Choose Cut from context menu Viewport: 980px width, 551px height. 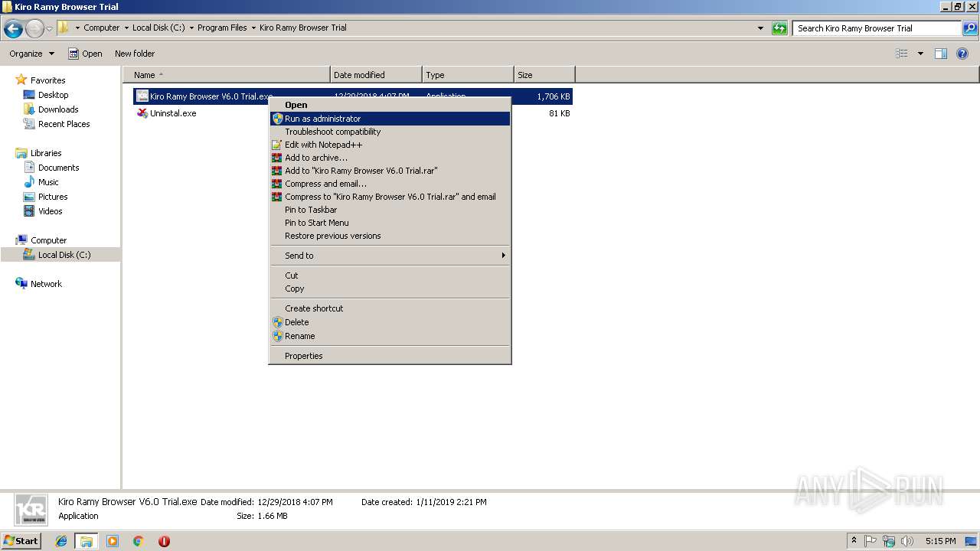tap(390, 275)
